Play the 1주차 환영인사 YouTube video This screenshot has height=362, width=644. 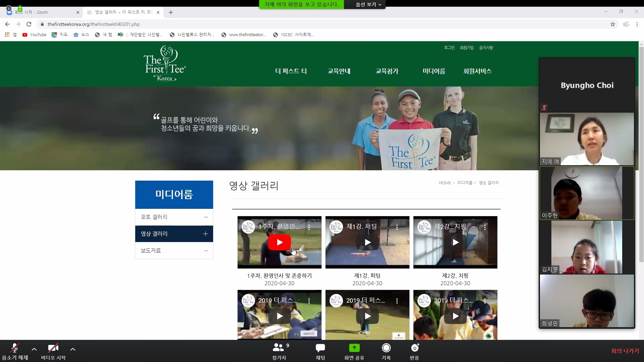click(279, 242)
